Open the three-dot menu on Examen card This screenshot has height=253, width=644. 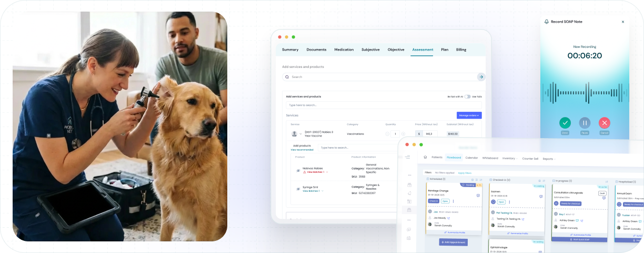point(509,202)
